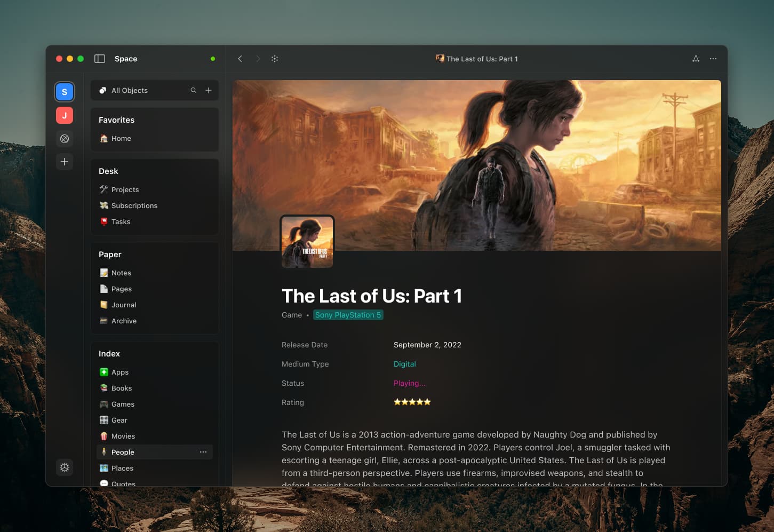
Task: Go back with the left chevron
Action: click(240, 59)
